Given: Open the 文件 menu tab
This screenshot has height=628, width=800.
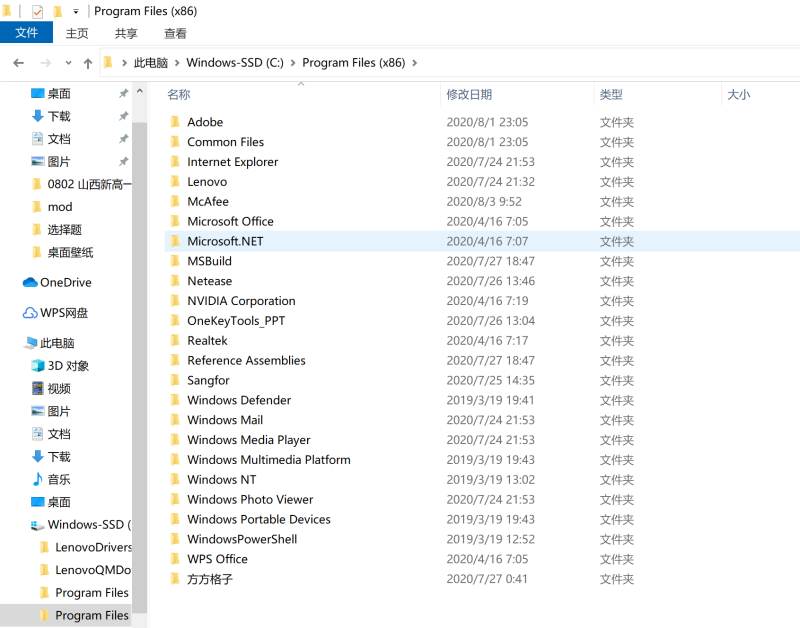Looking at the screenshot, I should pyautogui.click(x=27, y=33).
